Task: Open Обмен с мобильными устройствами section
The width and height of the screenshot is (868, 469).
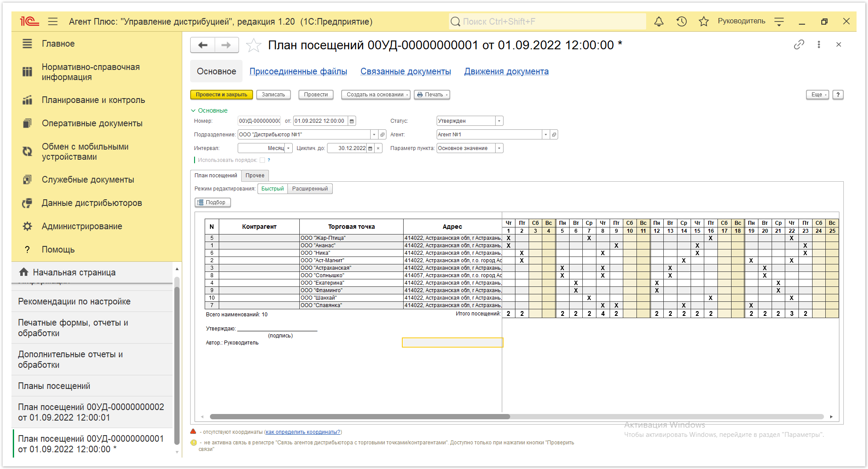Action: (85, 152)
